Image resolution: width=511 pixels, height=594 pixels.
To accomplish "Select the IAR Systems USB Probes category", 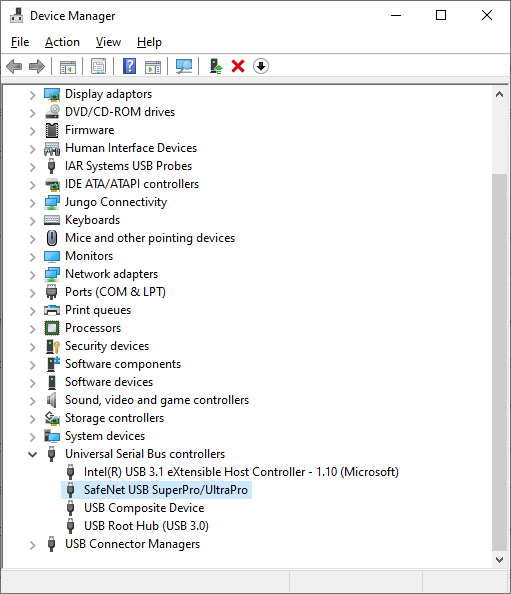I will point(128,166).
